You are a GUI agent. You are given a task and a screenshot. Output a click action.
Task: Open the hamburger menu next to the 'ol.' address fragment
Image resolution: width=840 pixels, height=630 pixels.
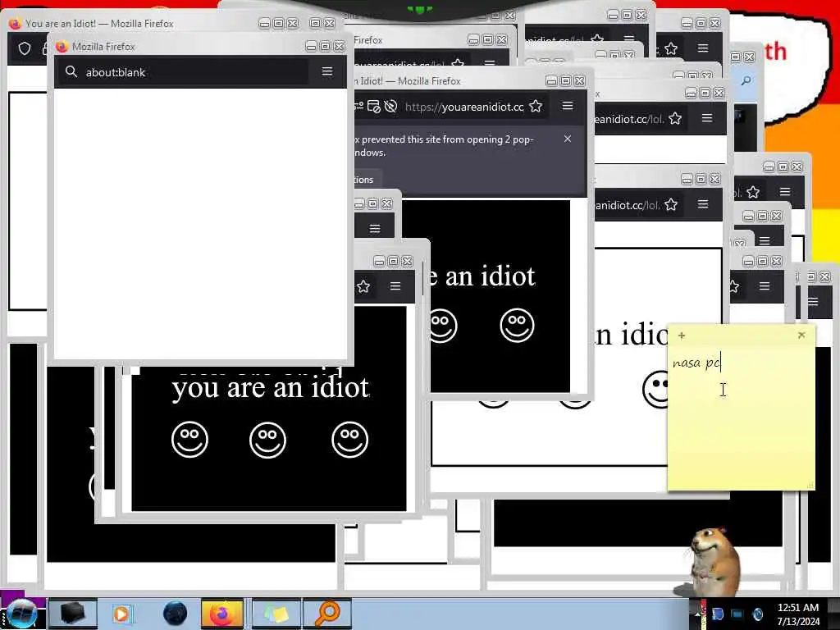[785, 191]
